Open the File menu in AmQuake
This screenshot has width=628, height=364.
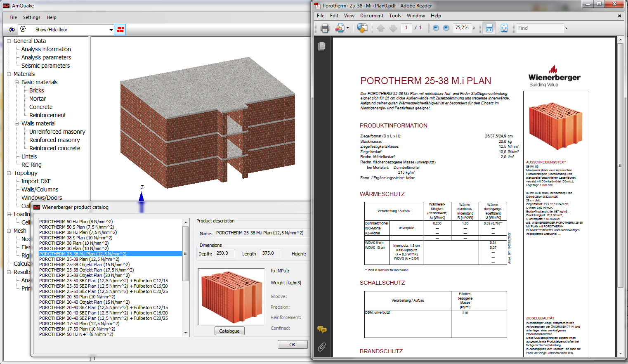pyautogui.click(x=13, y=17)
